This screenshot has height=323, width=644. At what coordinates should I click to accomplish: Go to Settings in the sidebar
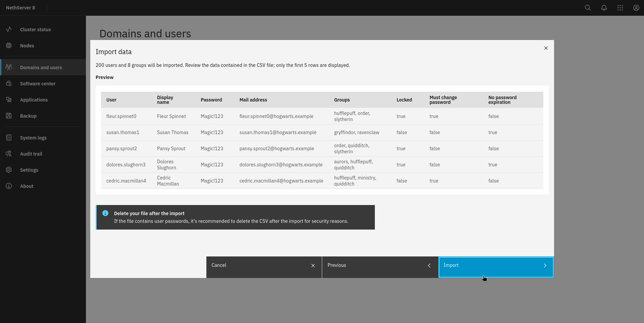pos(29,170)
